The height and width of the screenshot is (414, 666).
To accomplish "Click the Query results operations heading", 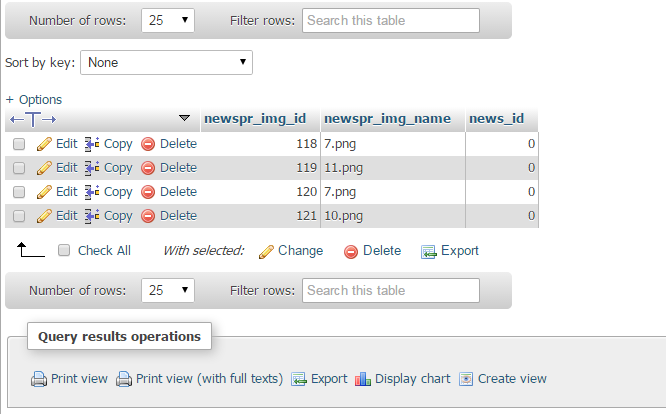I will click(119, 336).
